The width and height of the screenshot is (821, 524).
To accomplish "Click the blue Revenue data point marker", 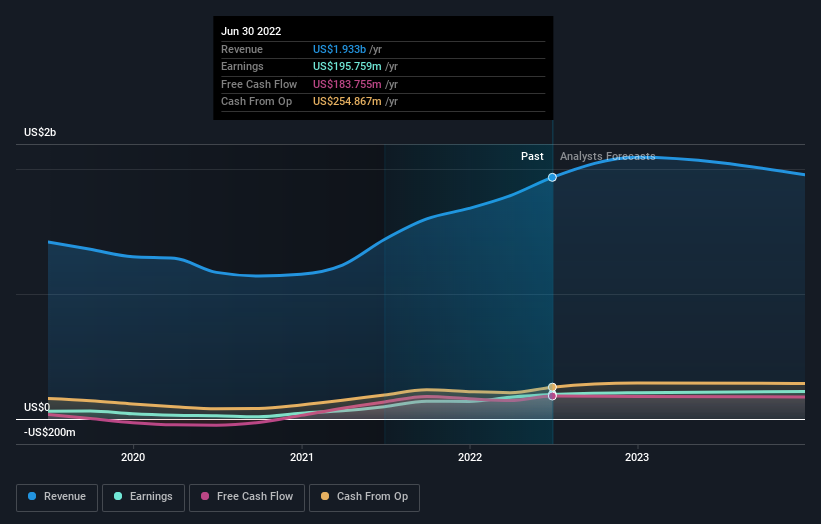I will point(552,177).
